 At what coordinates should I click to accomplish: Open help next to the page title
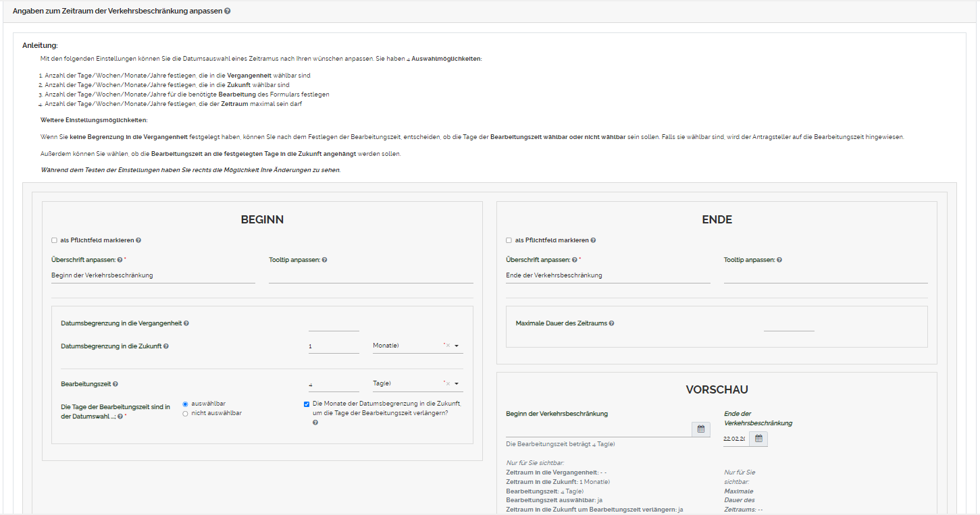(228, 11)
